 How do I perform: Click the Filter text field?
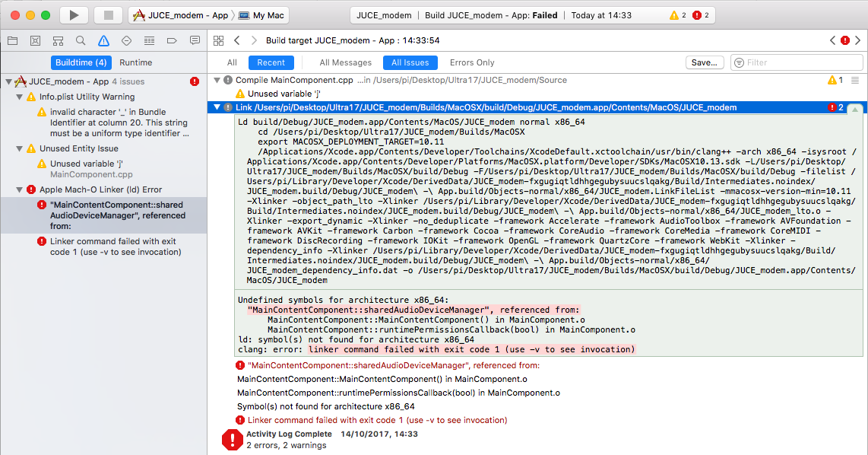(797, 62)
